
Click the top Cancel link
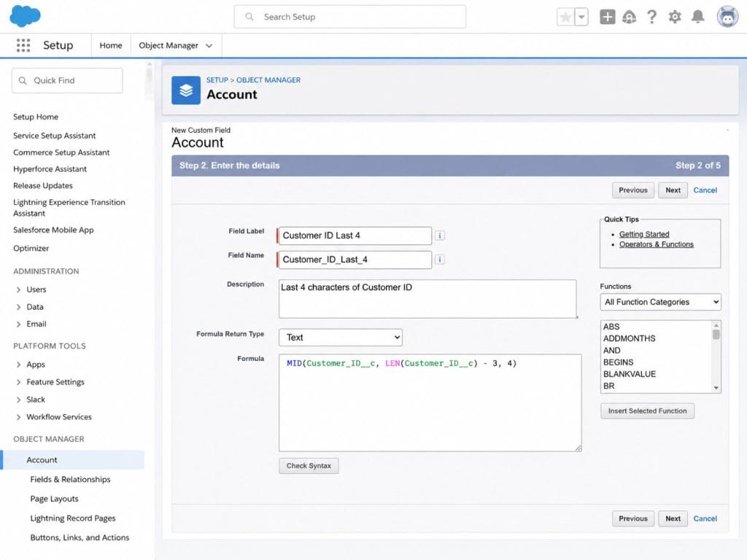[x=705, y=190]
